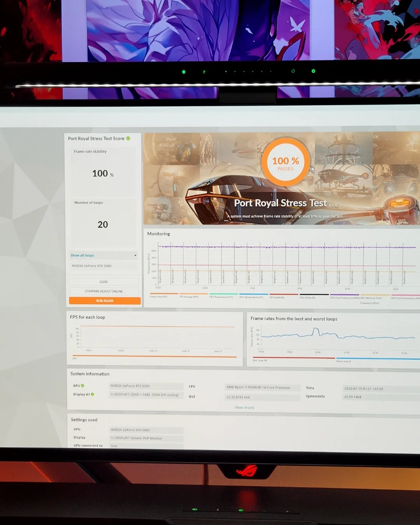Image resolution: width=420 pixels, height=525 pixels.
Task: Click the orange line in FPS for each loop chart
Action: (x=157, y=327)
